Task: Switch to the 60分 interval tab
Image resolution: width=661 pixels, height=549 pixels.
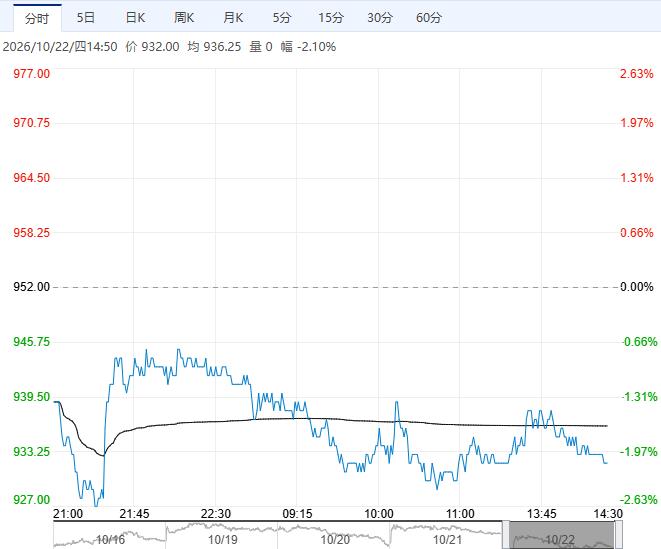Action: tap(429, 18)
